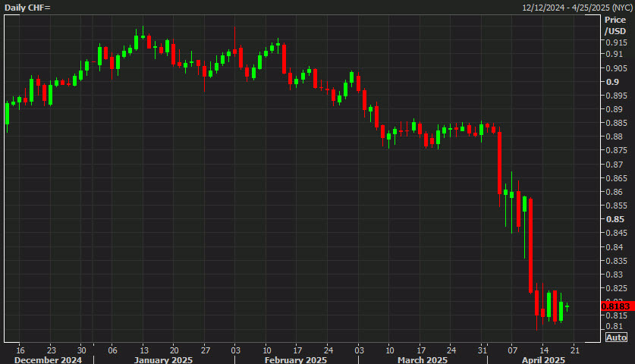Click the February 2025 month label
The image size is (635, 364).
point(296,360)
